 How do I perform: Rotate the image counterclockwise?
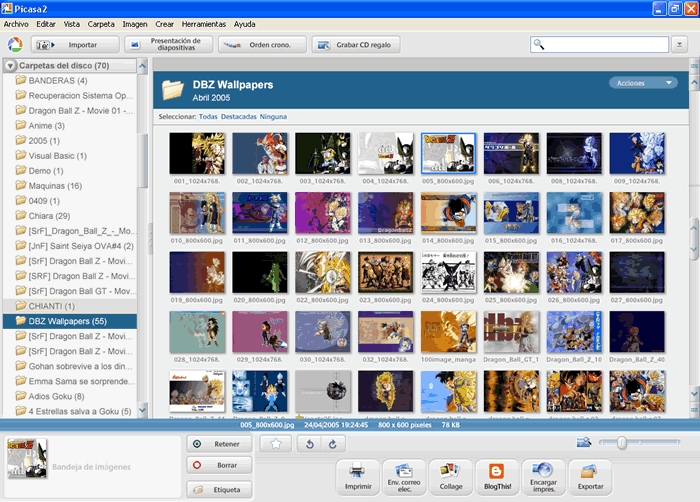tap(310, 444)
